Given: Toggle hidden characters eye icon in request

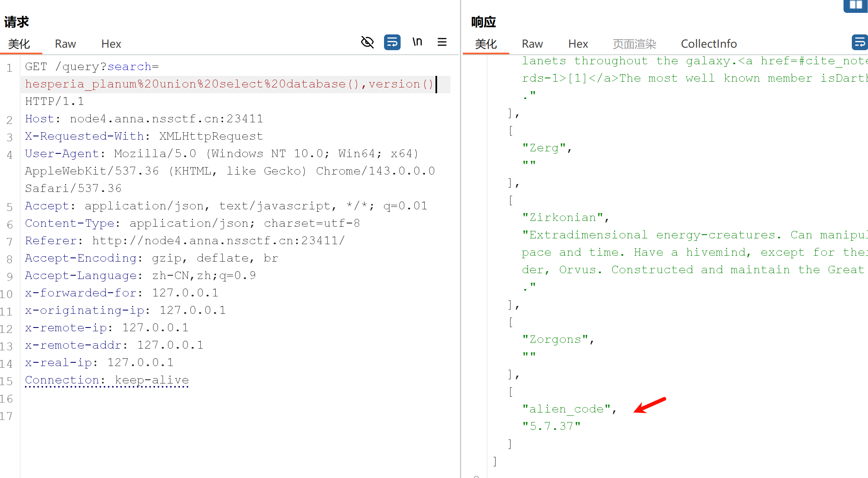Looking at the screenshot, I should pos(367,42).
